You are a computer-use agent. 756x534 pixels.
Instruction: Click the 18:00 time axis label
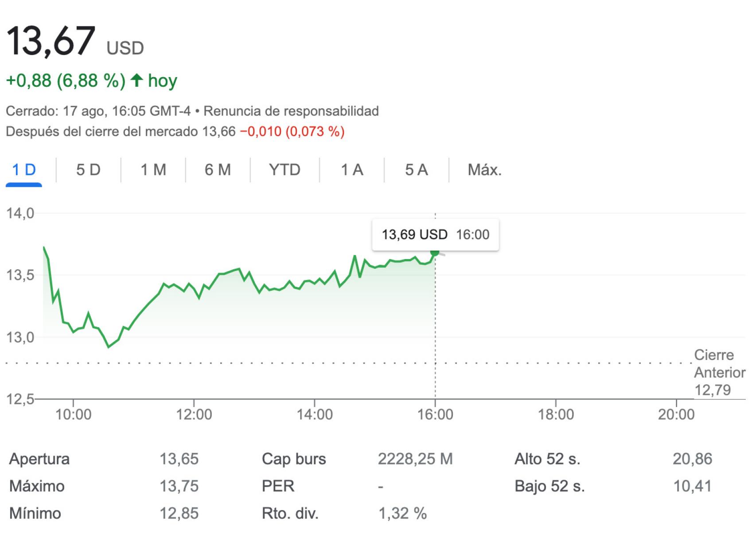tap(556, 414)
